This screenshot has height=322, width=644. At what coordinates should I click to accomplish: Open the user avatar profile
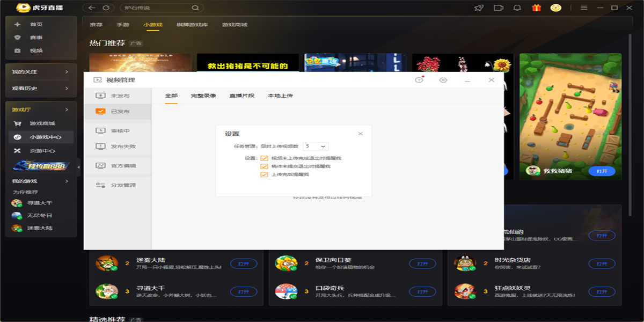click(x=555, y=8)
